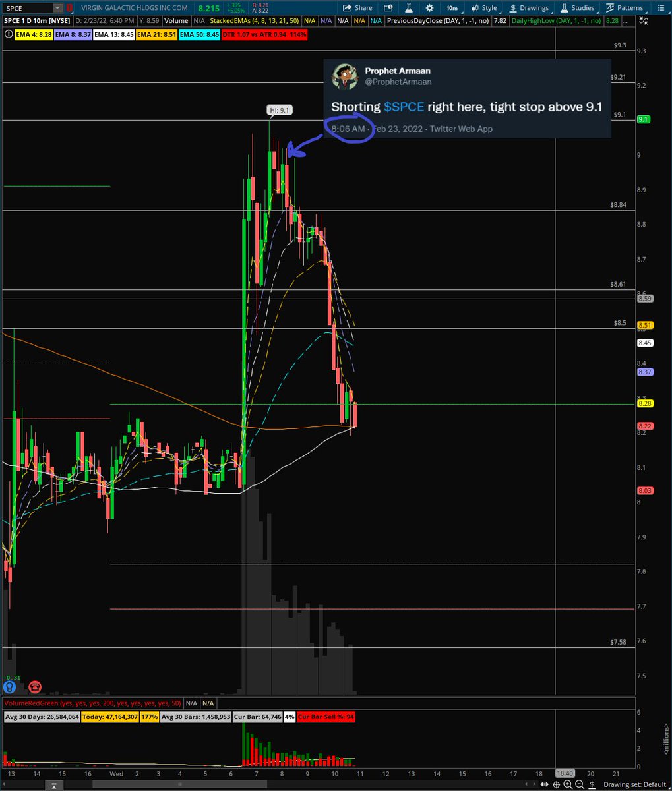The height and width of the screenshot is (791, 672).
Task: Change the 10m timeframe selector
Action: tap(451, 8)
